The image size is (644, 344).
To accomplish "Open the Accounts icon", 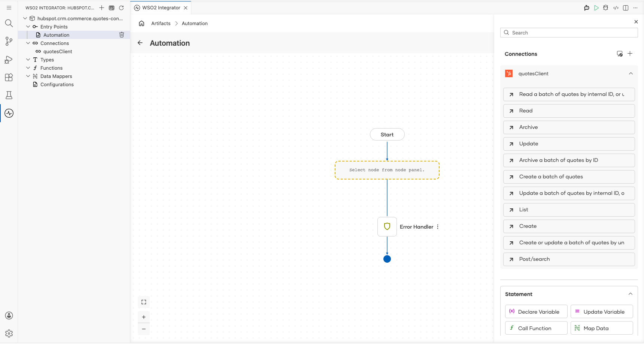I will point(9,316).
